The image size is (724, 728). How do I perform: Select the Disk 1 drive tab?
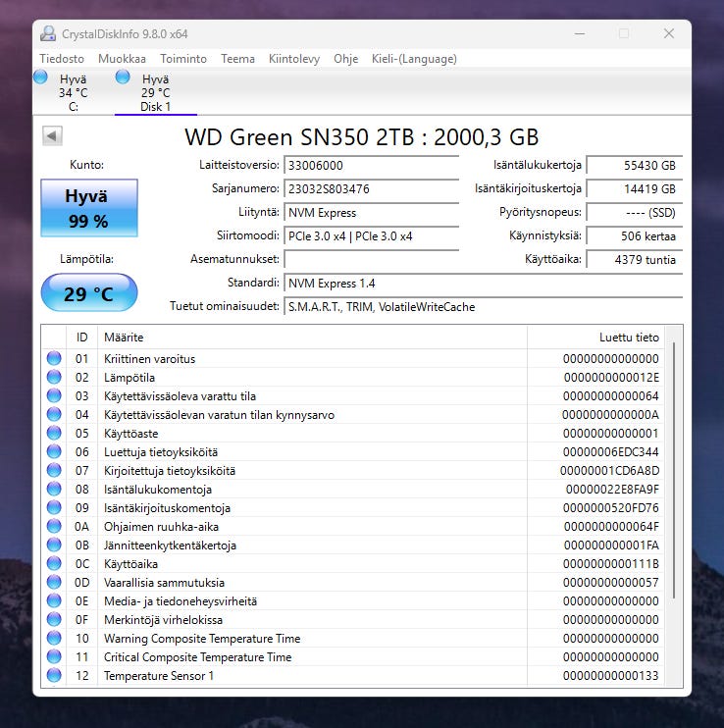point(156,92)
